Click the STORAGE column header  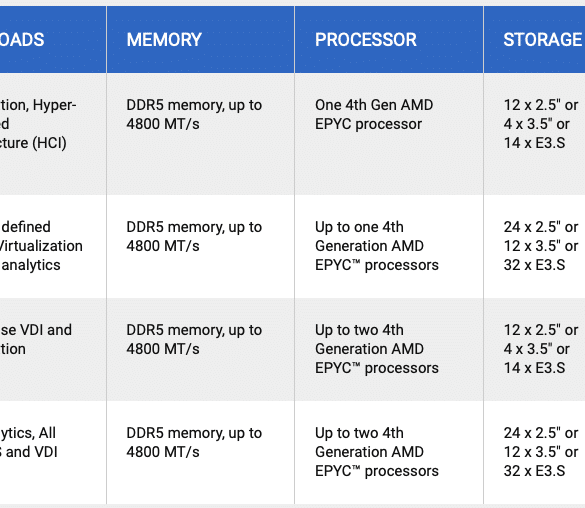[x=534, y=39]
